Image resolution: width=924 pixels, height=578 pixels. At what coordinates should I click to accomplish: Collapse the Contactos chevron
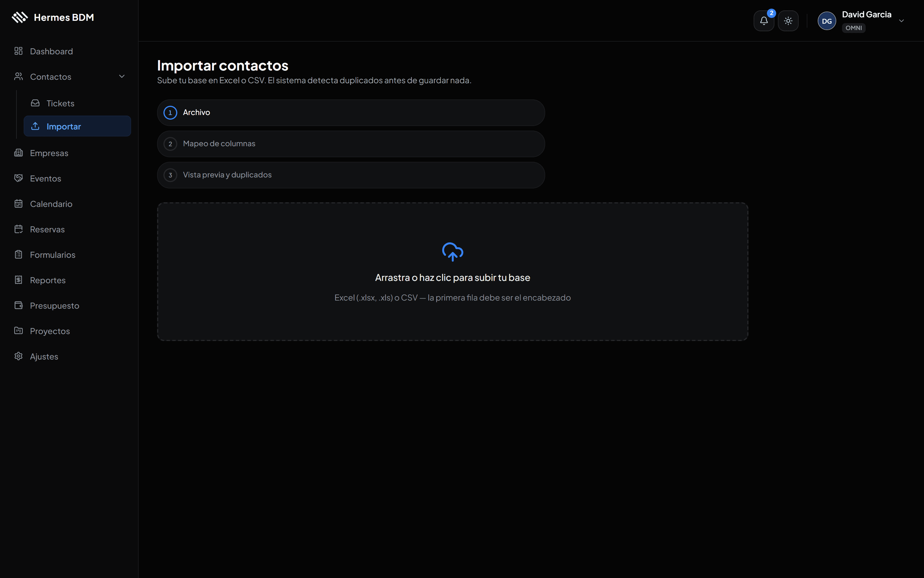[x=122, y=77]
